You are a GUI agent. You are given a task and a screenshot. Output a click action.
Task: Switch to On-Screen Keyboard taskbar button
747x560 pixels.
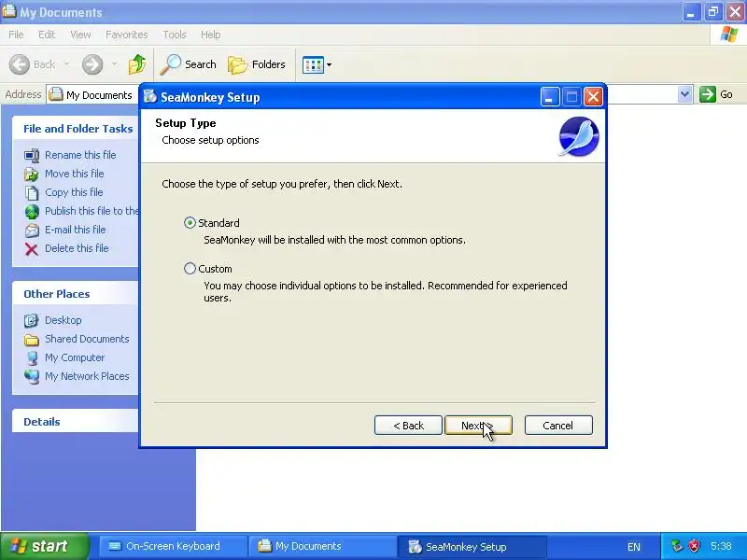pyautogui.click(x=172, y=546)
